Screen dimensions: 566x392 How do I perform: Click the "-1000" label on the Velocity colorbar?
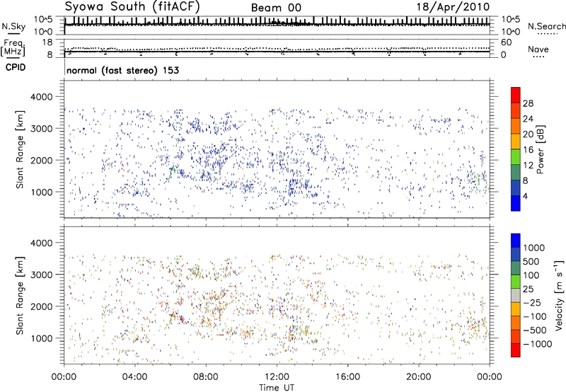click(538, 344)
